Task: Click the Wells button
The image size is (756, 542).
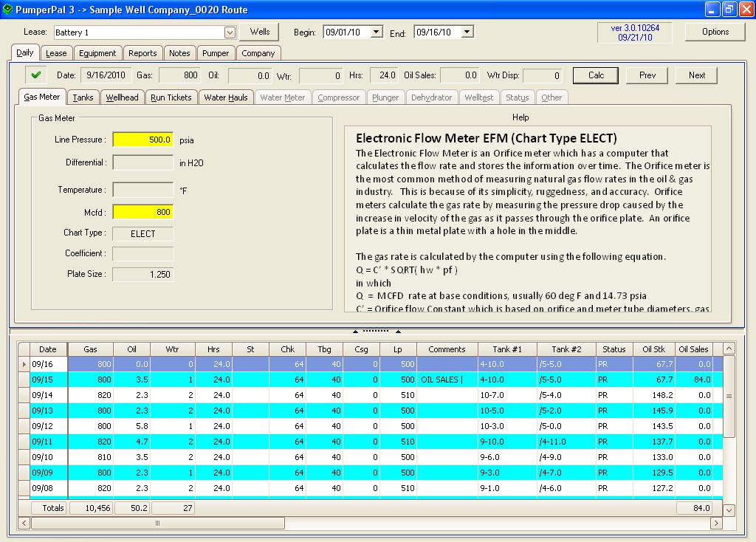Action: tap(259, 32)
